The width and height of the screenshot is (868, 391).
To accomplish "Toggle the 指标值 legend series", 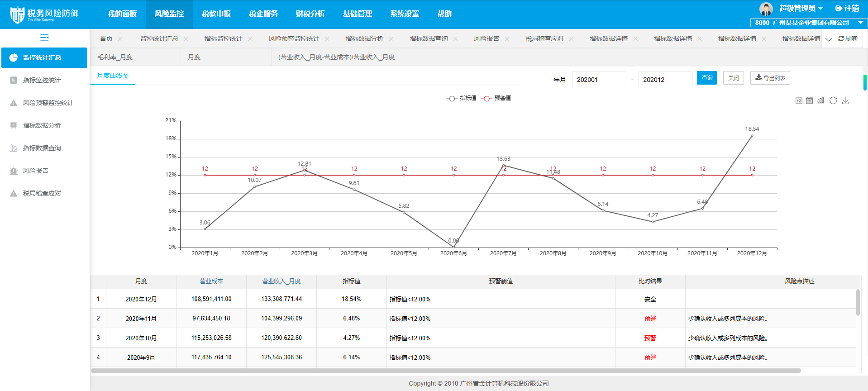I will coord(462,98).
